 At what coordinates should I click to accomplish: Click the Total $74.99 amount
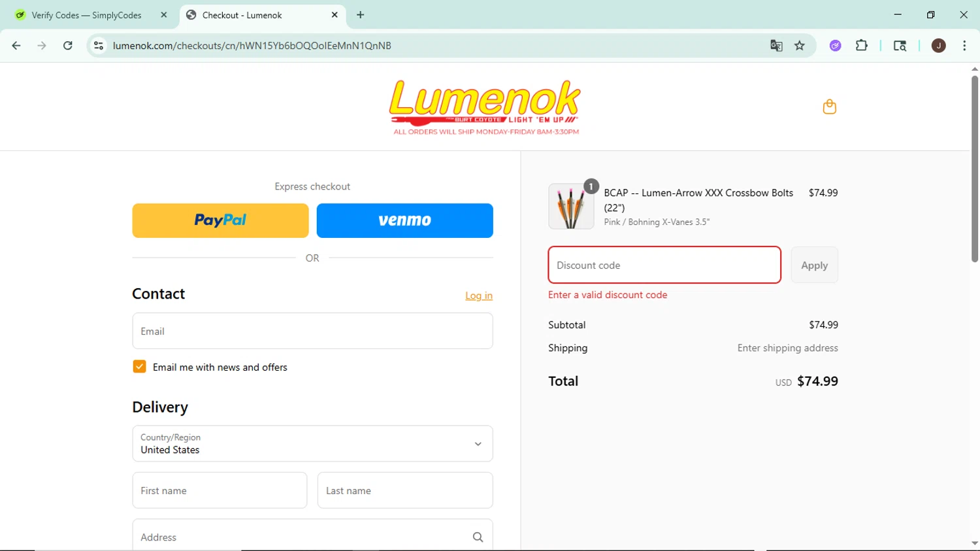pyautogui.click(x=817, y=381)
